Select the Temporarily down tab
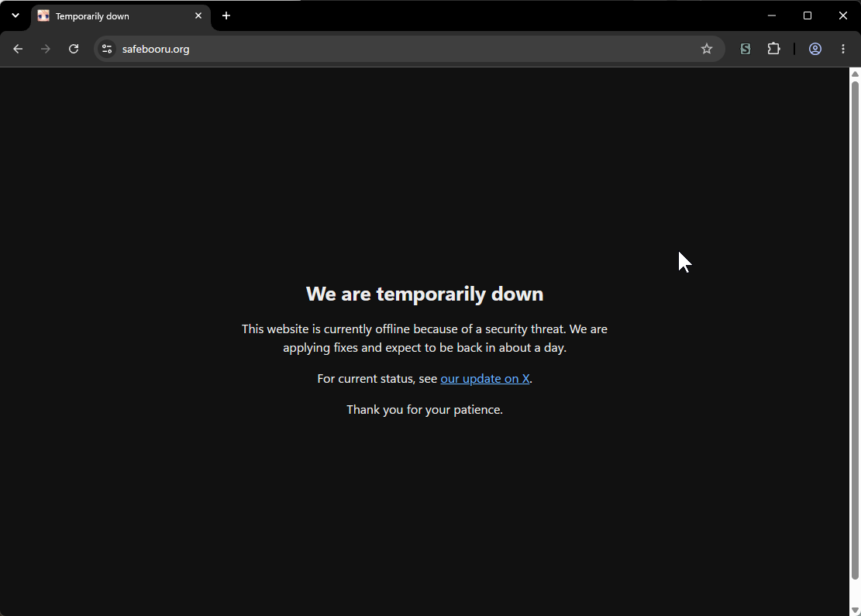Screen dimensions: 861x616 tap(121, 16)
